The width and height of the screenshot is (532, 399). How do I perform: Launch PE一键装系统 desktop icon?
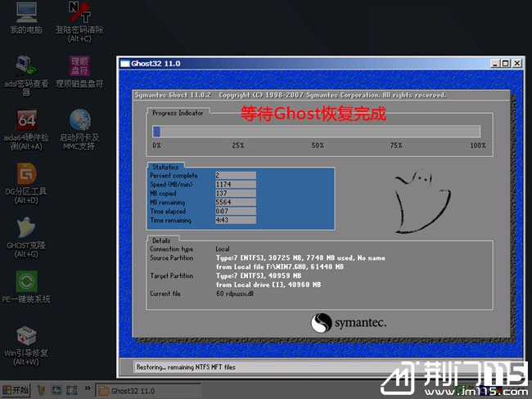26,287
